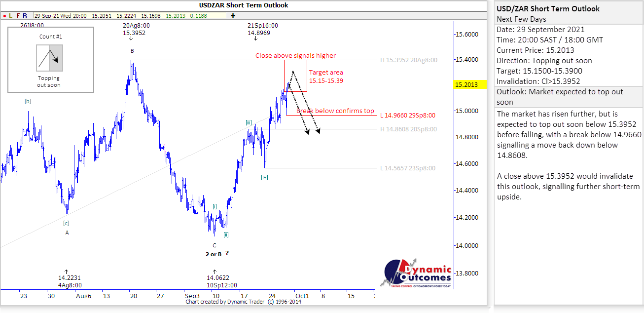The width and height of the screenshot is (644, 313).
Task: Click the Dynamic Outcomes logo
Action: [x=417, y=273]
